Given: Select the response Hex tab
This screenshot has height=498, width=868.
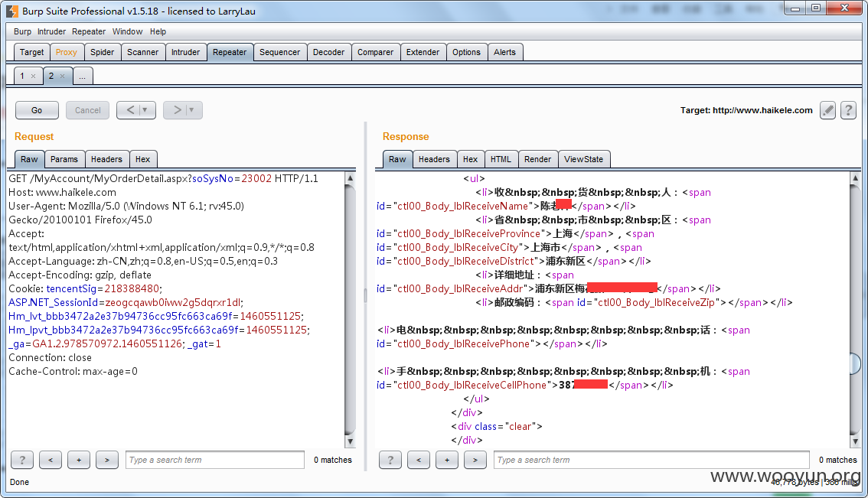Looking at the screenshot, I should (x=471, y=159).
